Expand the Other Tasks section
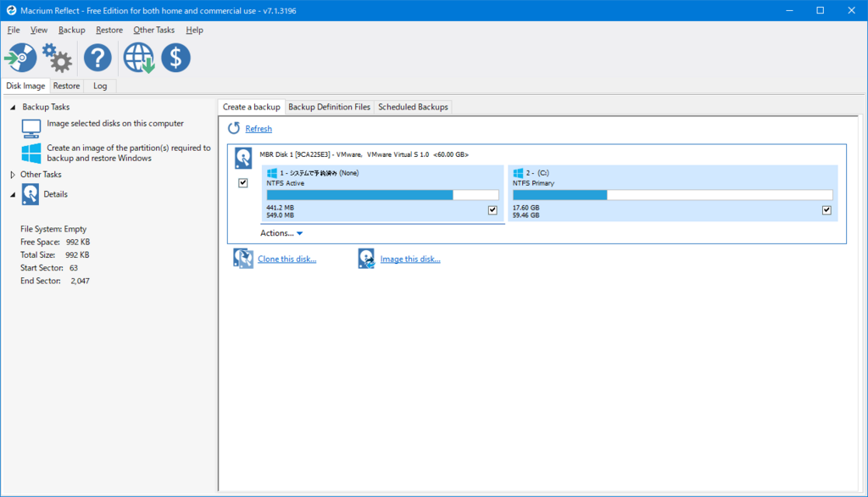Image resolution: width=868 pixels, height=497 pixels. click(x=13, y=175)
